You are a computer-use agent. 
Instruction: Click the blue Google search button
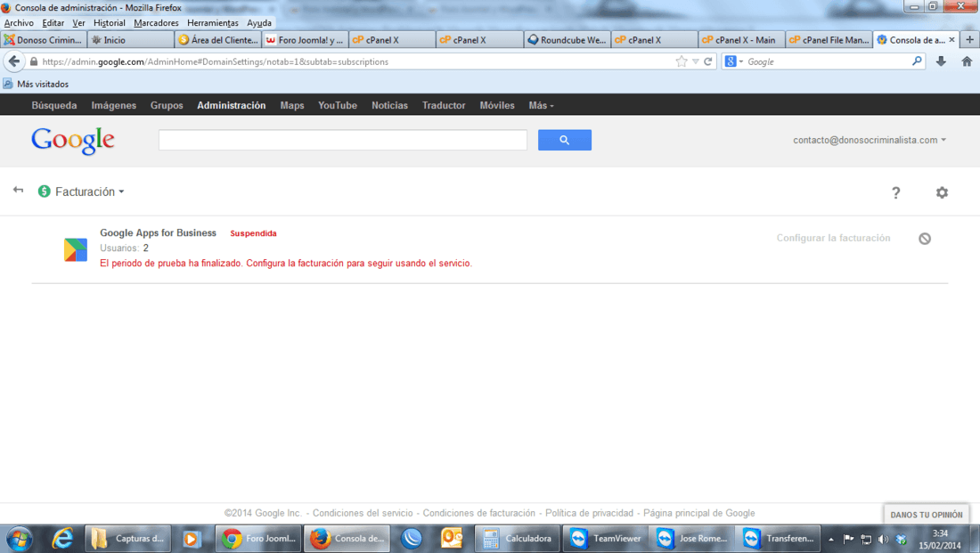tap(564, 140)
